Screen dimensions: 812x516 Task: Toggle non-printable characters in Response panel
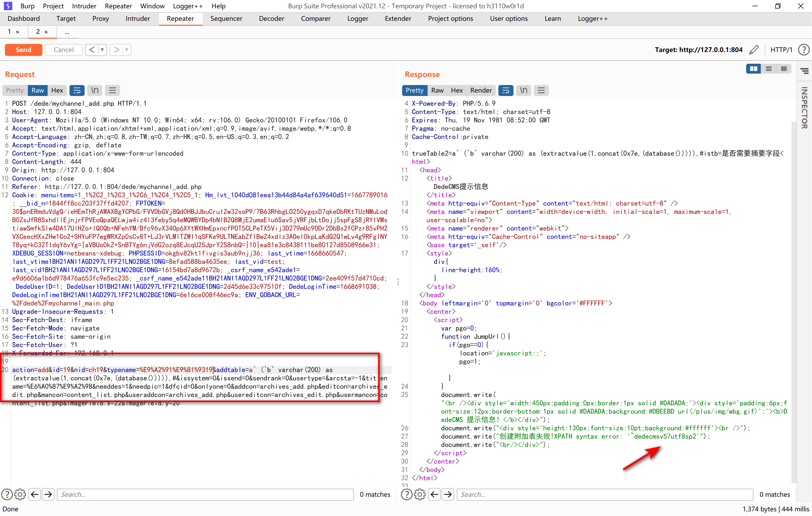pos(523,90)
